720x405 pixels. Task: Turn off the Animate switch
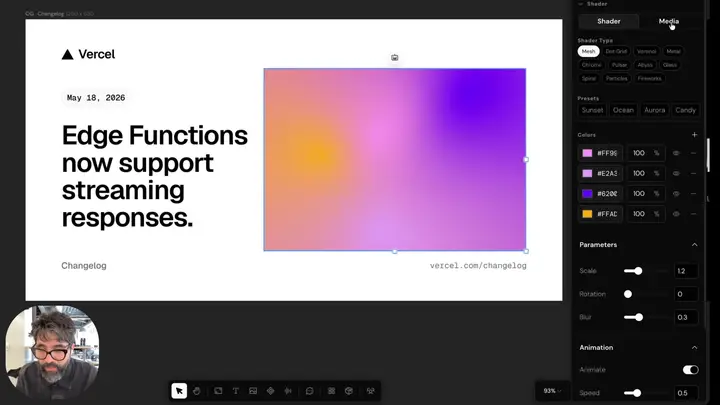(x=691, y=370)
